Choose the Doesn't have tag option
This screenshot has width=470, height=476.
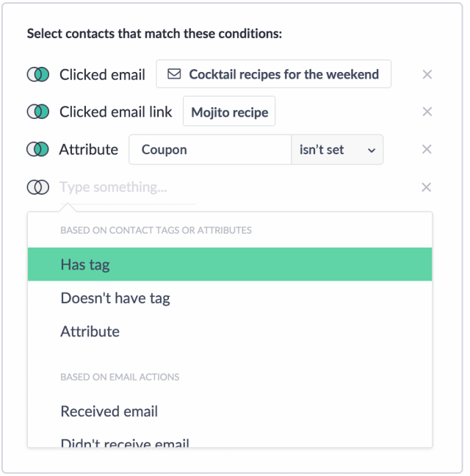click(230, 297)
